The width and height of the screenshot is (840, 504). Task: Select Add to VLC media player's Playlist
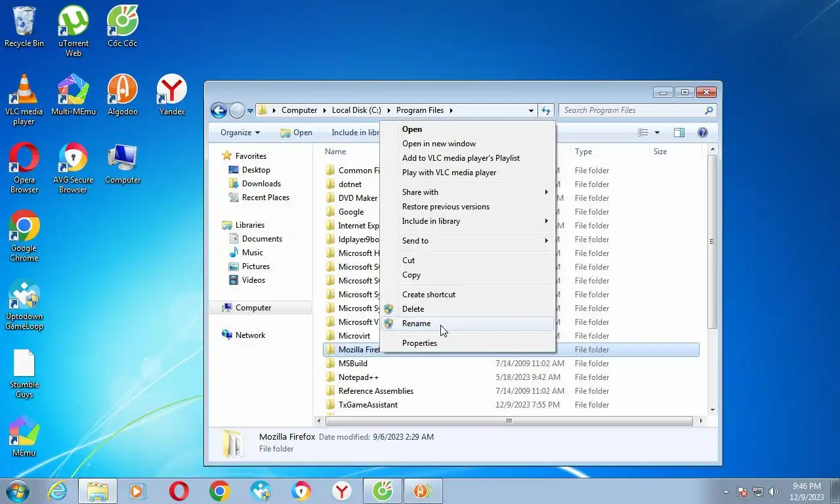(468, 158)
